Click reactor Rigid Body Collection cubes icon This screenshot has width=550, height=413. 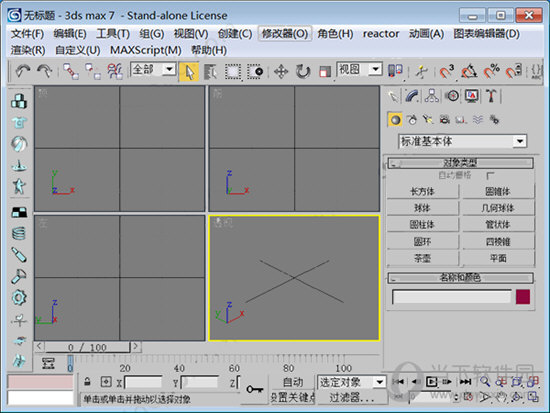coord(19,101)
